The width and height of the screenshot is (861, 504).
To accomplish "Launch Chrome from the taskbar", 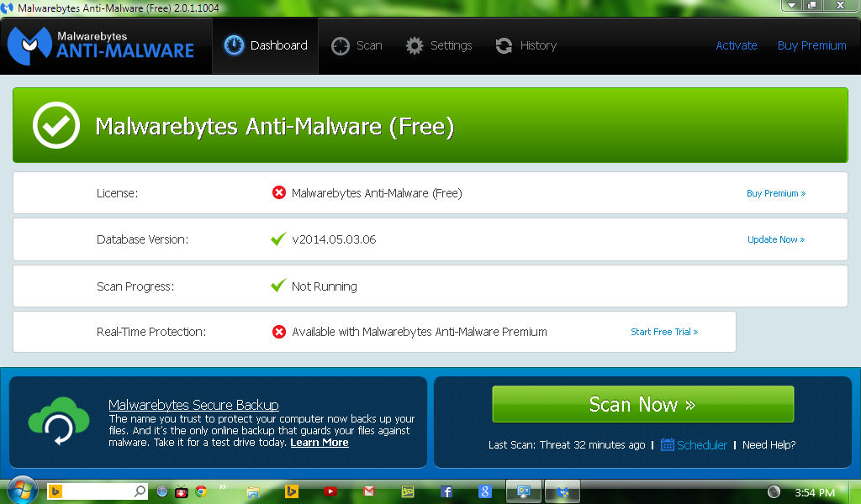I will [x=199, y=491].
